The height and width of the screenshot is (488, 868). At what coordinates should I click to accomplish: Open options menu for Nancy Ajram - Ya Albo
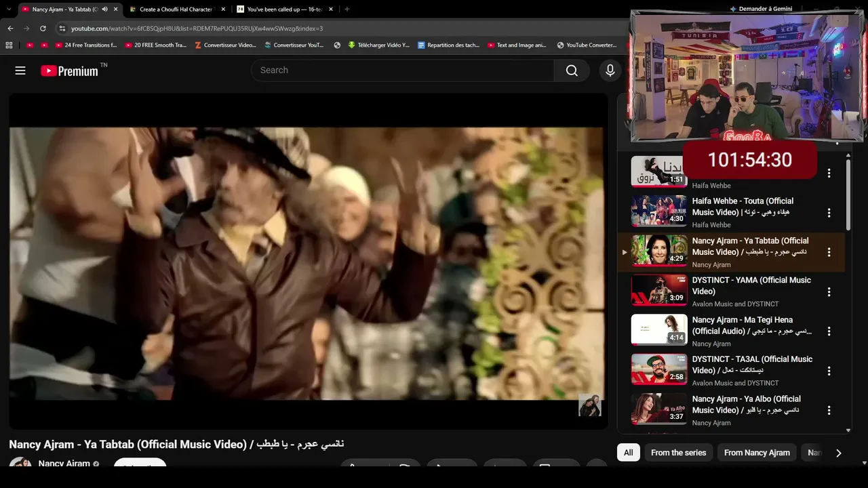[x=829, y=411]
